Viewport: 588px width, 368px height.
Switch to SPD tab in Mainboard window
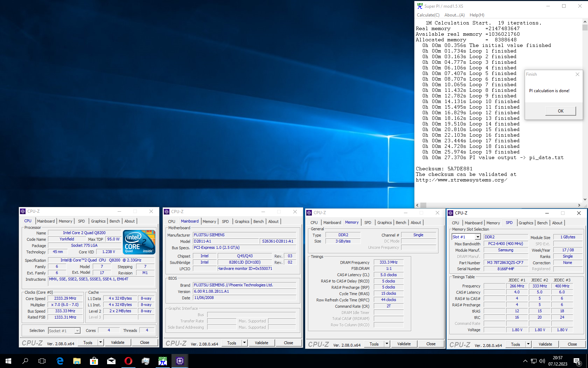pyautogui.click(x=225, y=222)
